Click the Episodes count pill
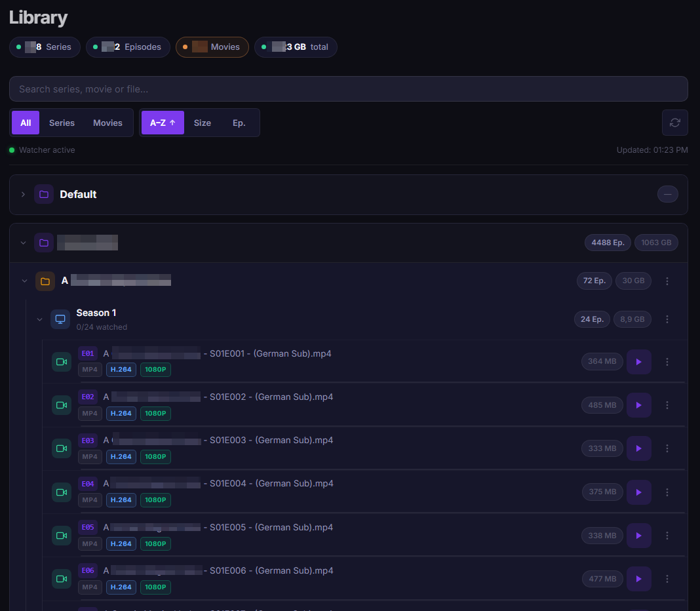Screen dimensions: 700x611 click(128, 47)
